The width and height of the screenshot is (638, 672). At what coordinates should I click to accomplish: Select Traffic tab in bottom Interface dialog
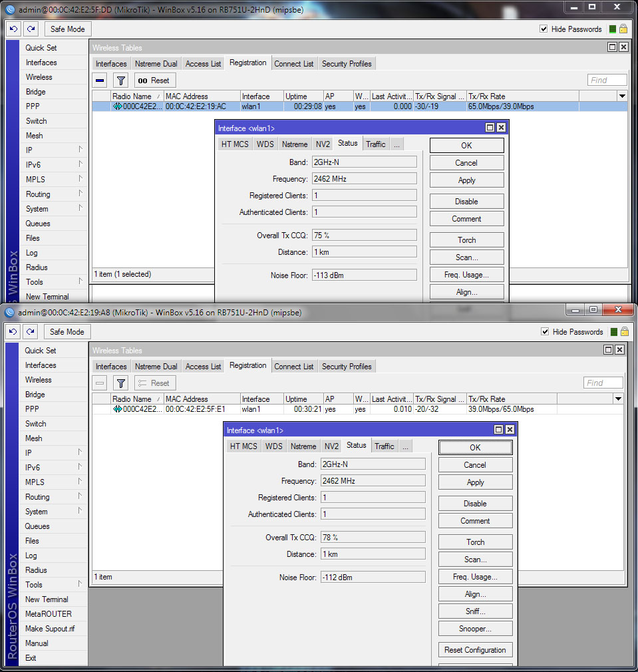pyautogui.click(x=385, y=446)
